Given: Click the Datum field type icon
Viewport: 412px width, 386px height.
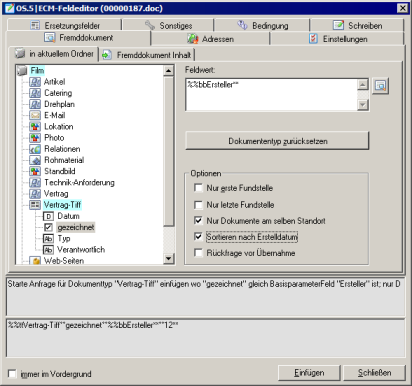Looking at the screenshot, I should point(48,216).
